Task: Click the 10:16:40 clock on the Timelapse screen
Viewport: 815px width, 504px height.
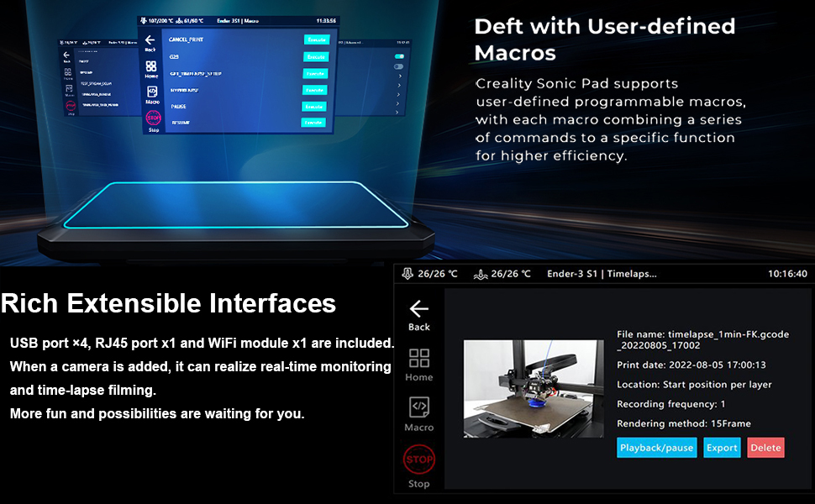Action: coord(787,274)
